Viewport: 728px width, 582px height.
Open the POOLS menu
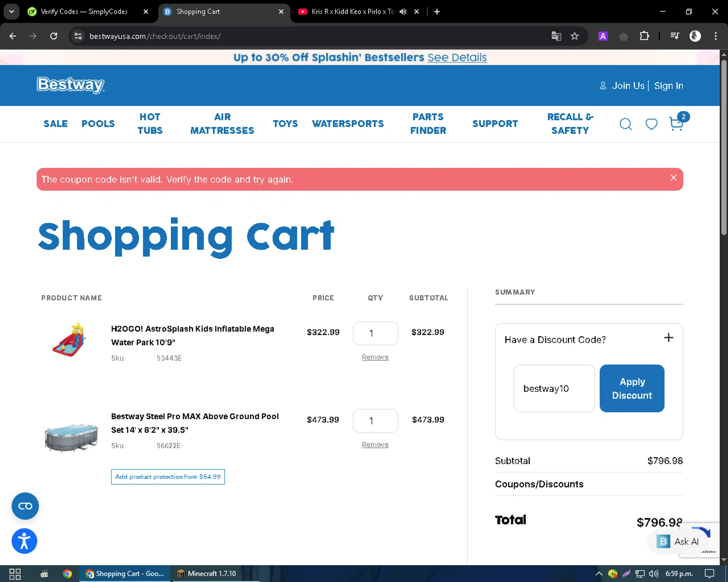(98, 124)
